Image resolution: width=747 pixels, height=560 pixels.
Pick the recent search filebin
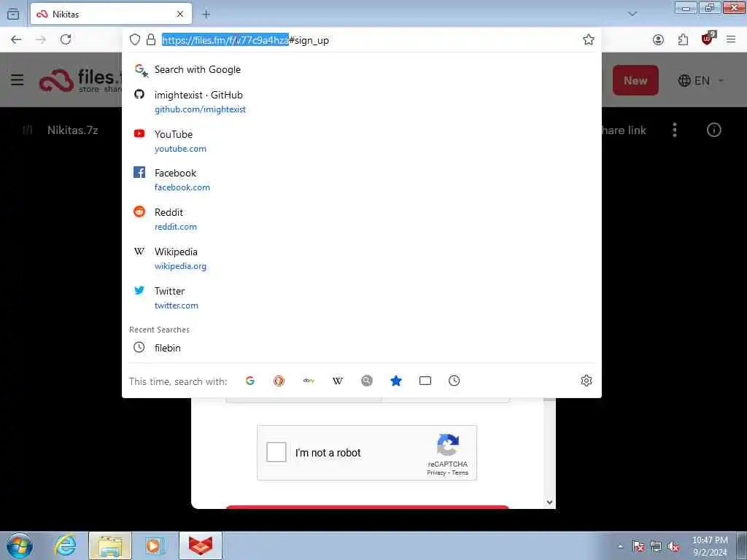[362, 348]
